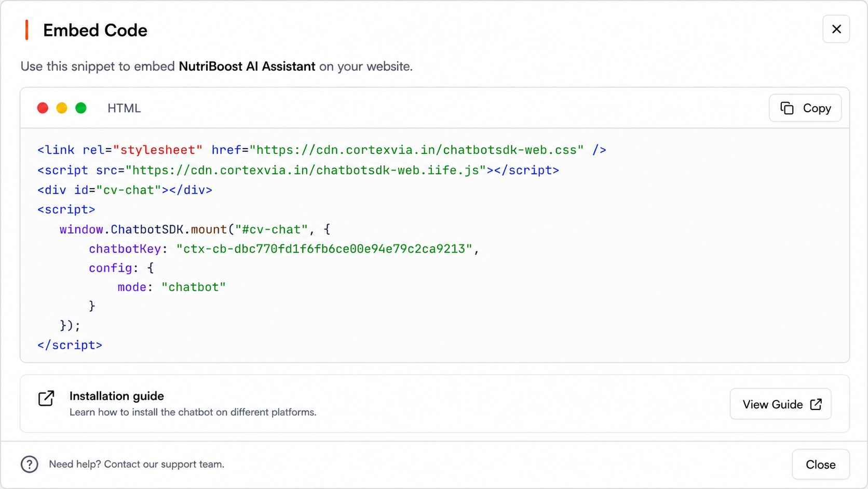
Task: Close the Embed Code dialog with the X icon
Action: click(836, 29)
